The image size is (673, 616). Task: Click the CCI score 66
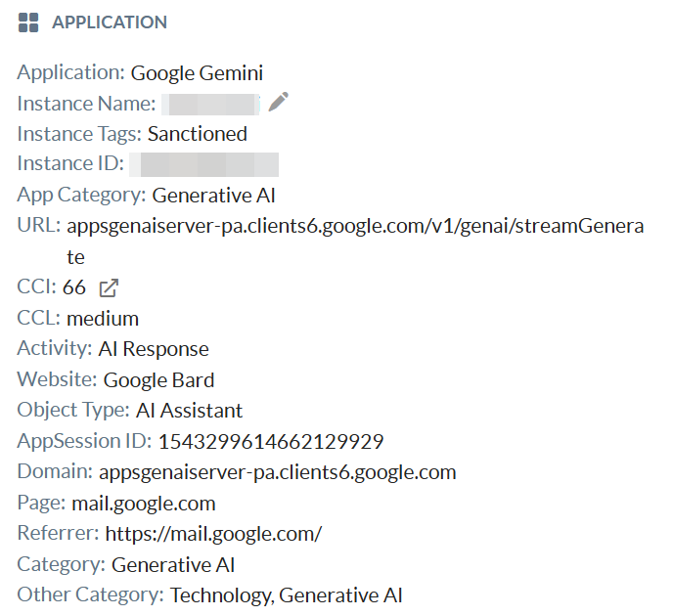click(x=74, y=287)
